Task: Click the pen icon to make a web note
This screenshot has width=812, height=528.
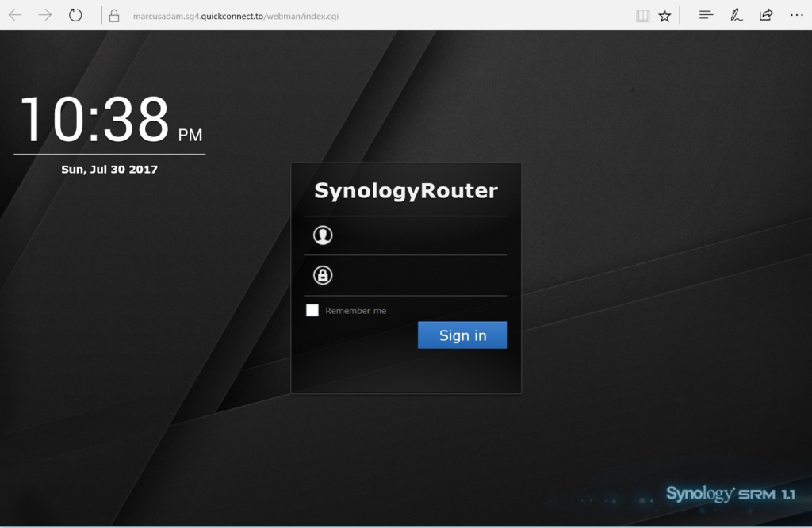Action: [736, 15]
